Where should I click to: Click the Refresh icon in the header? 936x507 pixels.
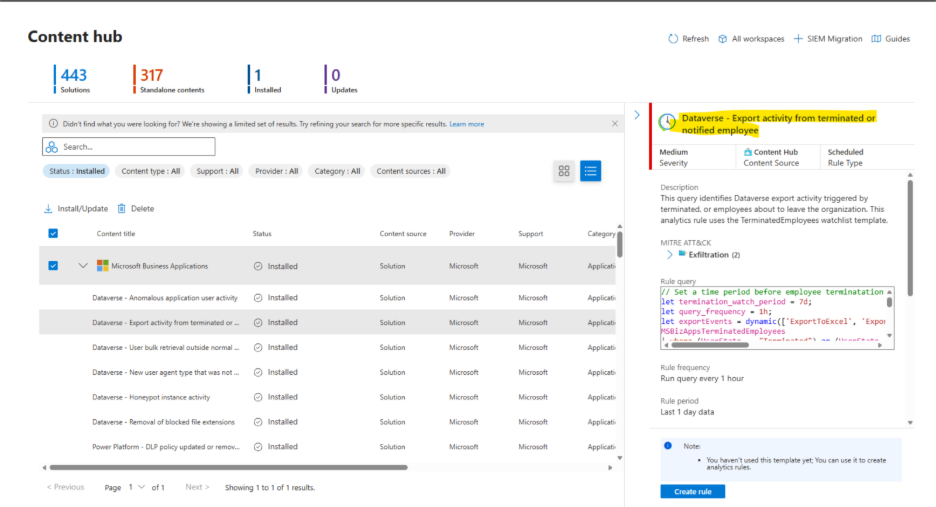coord(673,39)
